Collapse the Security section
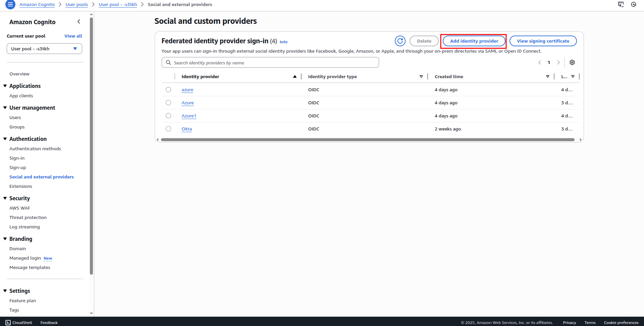Viewport: 644px width, 326px height. 5,198
